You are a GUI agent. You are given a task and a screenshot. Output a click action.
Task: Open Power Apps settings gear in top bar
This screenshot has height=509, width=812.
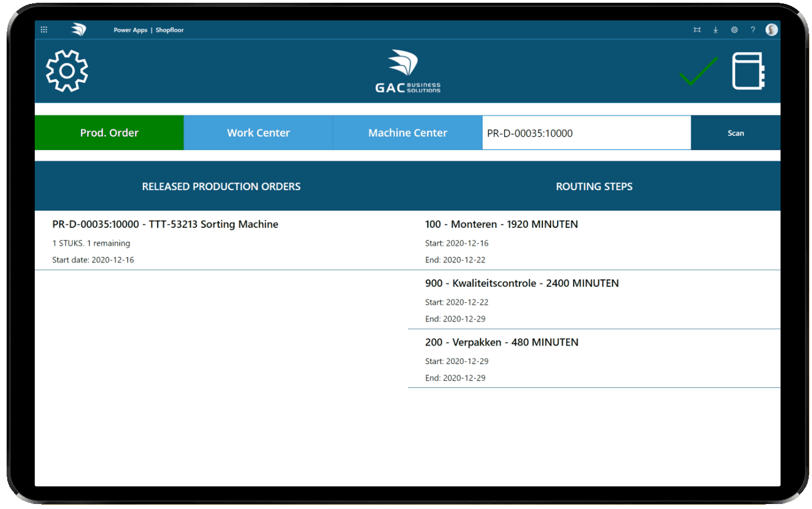[x=734, y=30]
